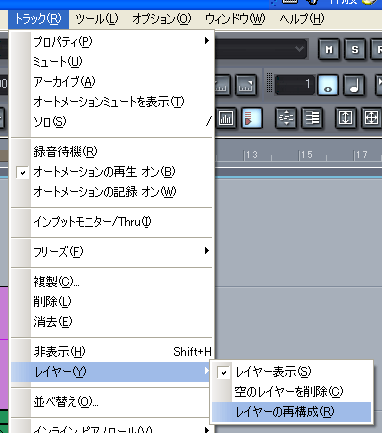Click the S solo button in toolbar
382x433 pixels.
[355, 50]
